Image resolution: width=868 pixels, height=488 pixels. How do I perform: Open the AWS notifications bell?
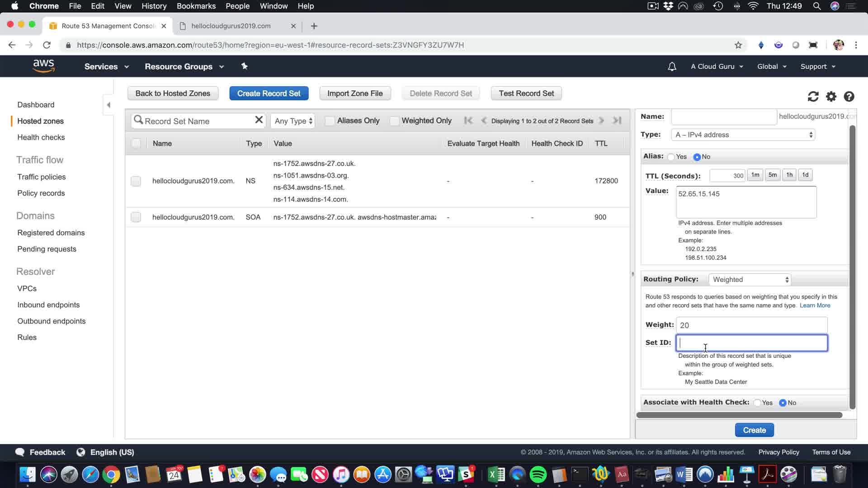click(672, 66)
